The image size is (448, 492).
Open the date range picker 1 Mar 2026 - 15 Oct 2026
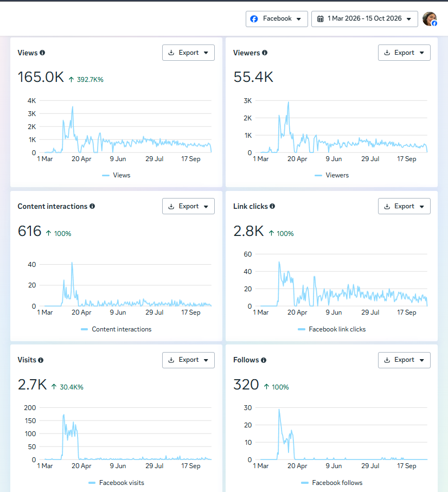click(364, 19)
